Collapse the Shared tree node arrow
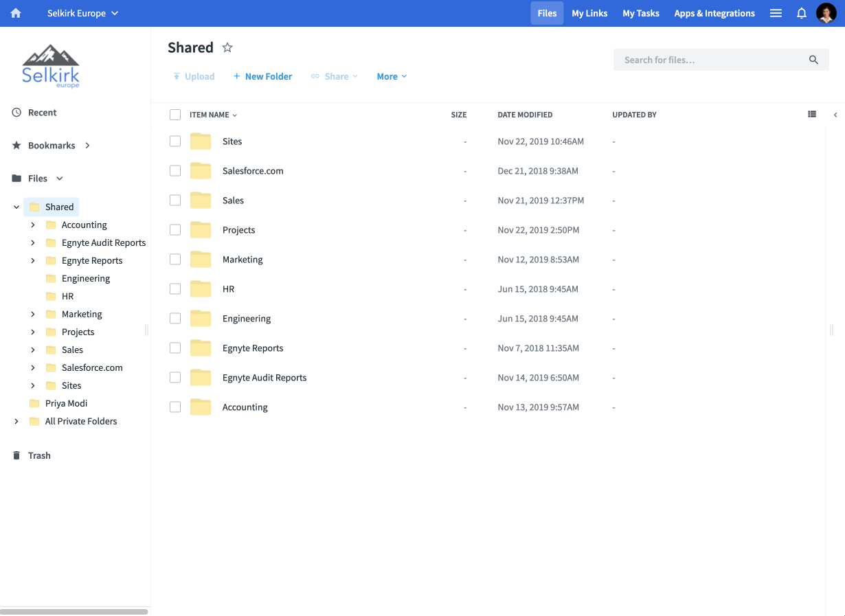Screen dimensions: 845x616 (x=16, y=207)
